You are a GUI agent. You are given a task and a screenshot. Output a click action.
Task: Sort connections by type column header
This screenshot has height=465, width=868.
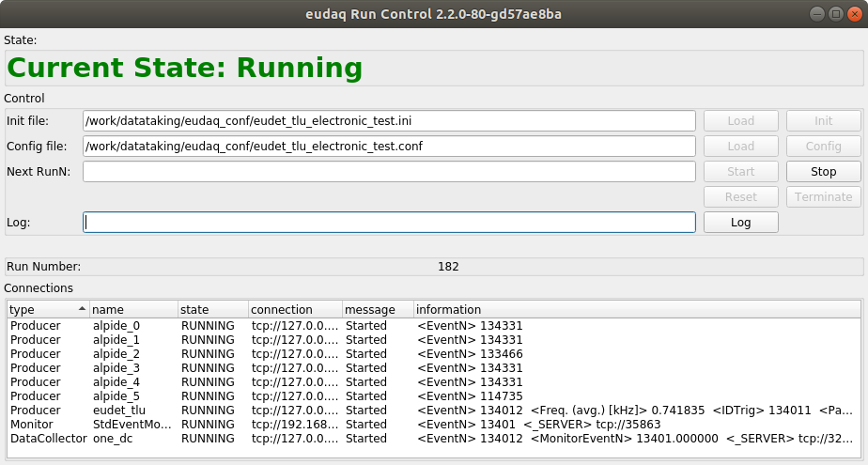coord(47,309)
